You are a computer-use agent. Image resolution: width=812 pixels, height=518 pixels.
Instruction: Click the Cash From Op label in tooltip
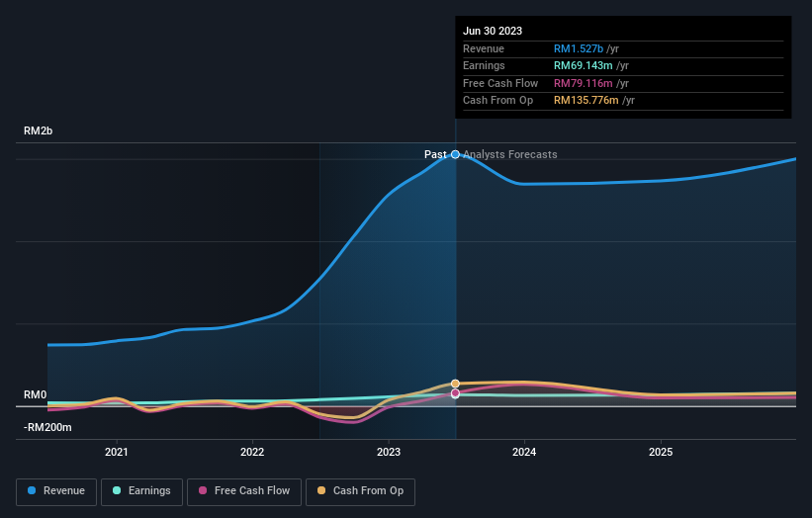(x=497, y=101)
